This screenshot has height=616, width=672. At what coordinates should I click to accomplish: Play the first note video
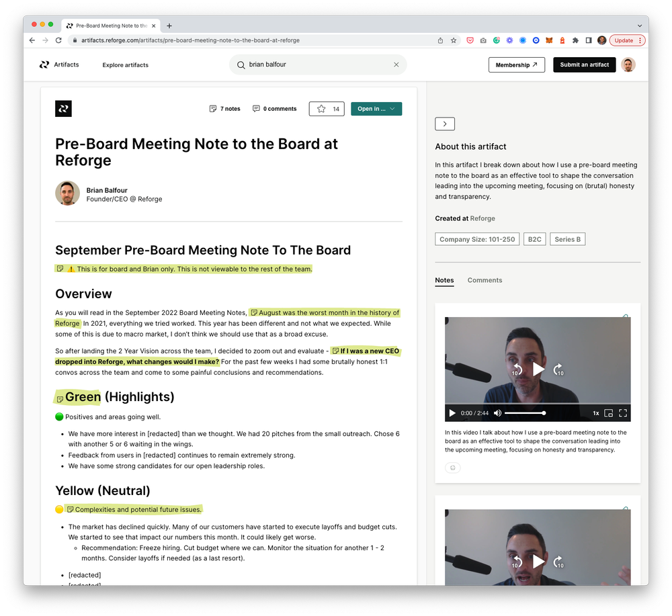[x=538, y=369]
